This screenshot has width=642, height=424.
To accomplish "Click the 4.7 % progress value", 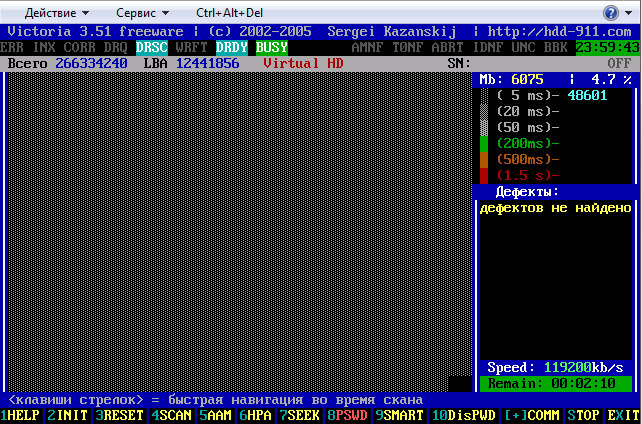I will coord(611,79).
